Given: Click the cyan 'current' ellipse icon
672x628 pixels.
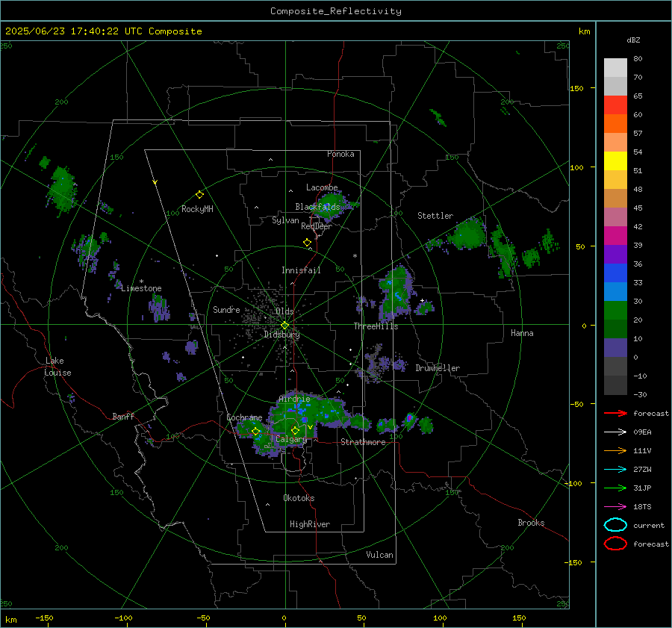Looking at the screenshot, I should point(615,525).
